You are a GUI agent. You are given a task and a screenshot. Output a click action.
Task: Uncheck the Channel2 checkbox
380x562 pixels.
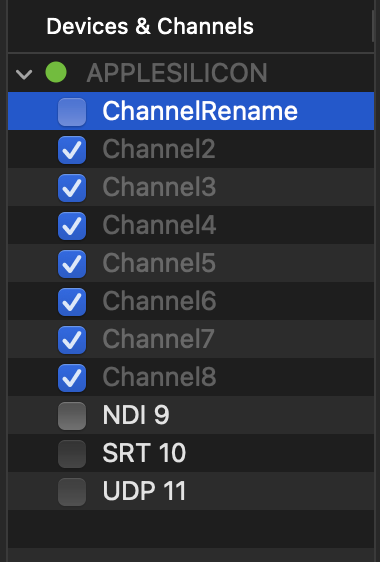click(x=72, y=150)
